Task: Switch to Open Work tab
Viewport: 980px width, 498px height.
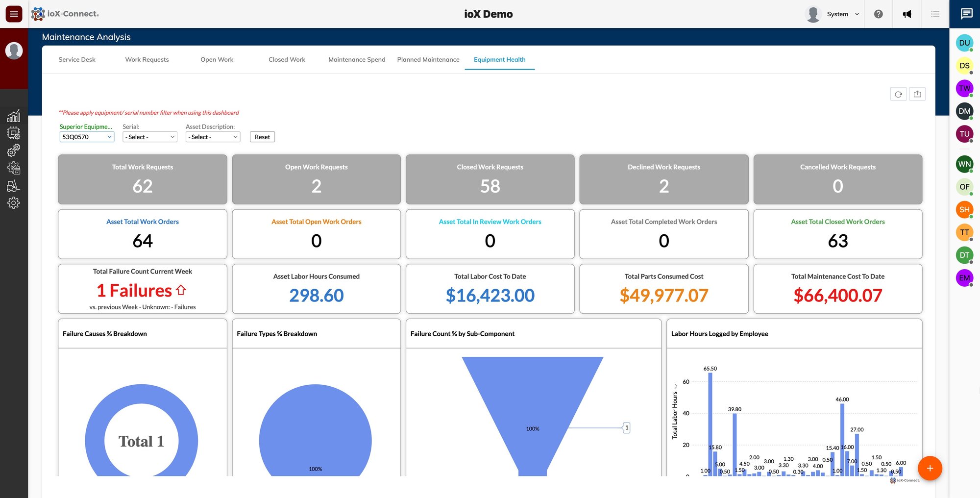Action: coord(217,59)
